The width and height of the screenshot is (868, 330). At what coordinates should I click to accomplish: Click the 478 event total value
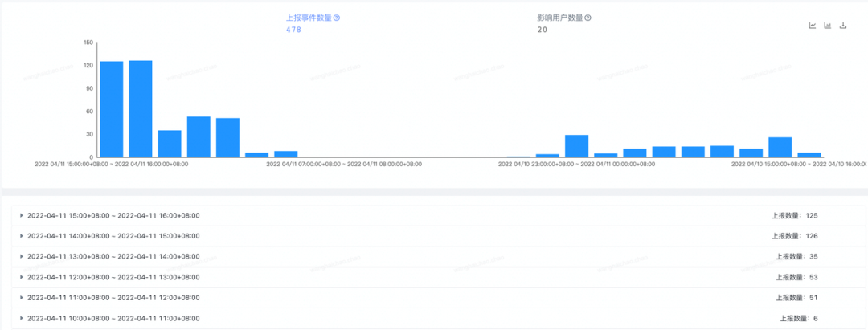293,30
